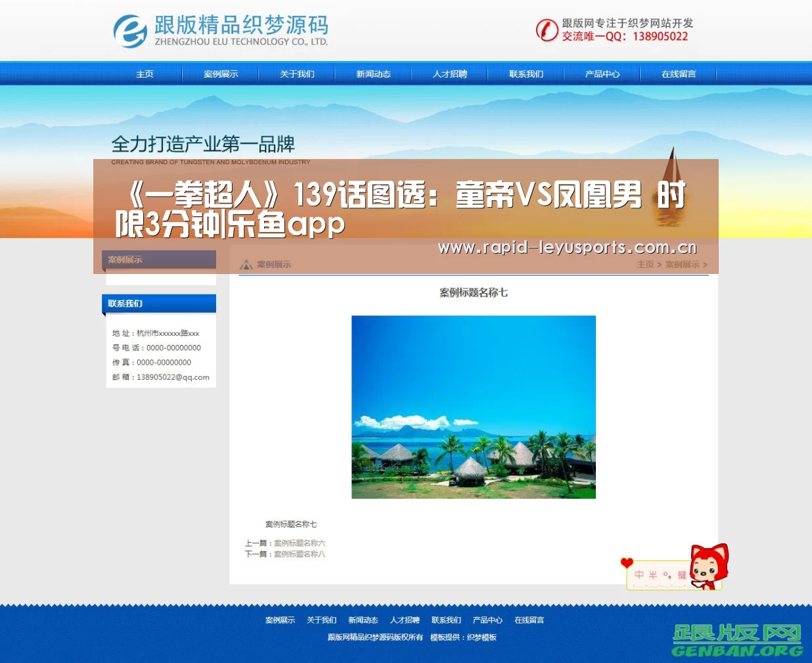The width and height of the screenshot is (812, 663).
Task: Click the 跟版精品织梦源码 site title
Action: tap(241, 25)
